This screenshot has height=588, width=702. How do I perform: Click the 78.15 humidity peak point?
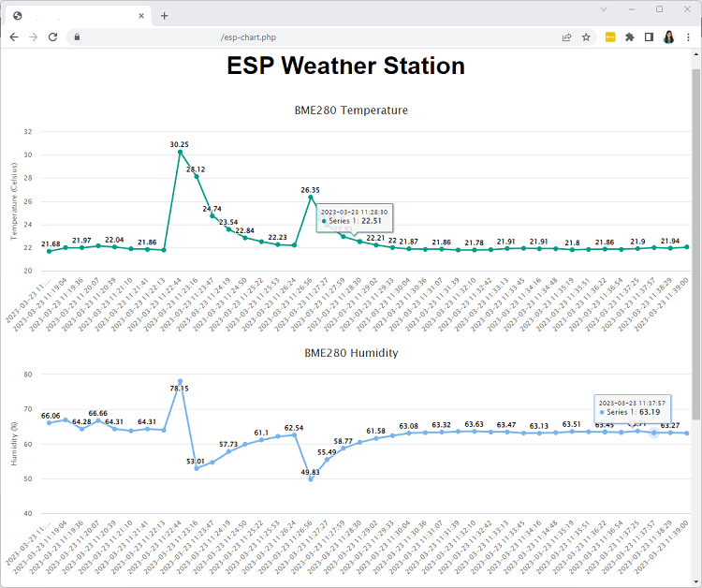pyautogui.click(x=180, y=381)
